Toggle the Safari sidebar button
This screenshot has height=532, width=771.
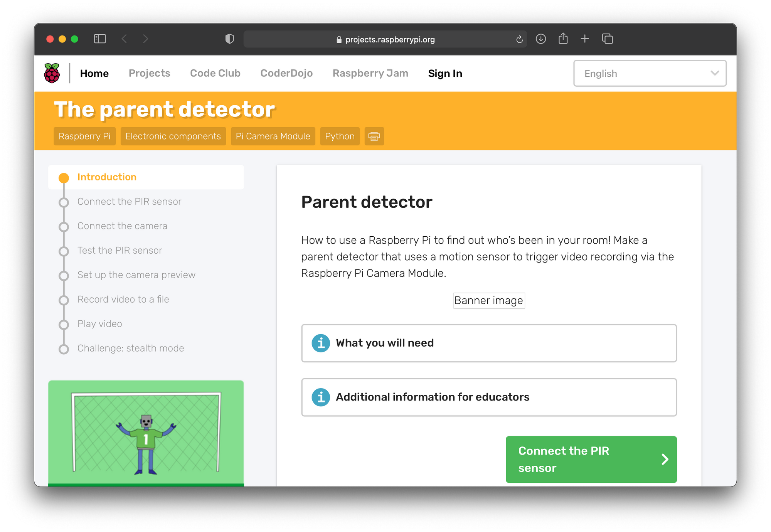(x=100, y=39)
